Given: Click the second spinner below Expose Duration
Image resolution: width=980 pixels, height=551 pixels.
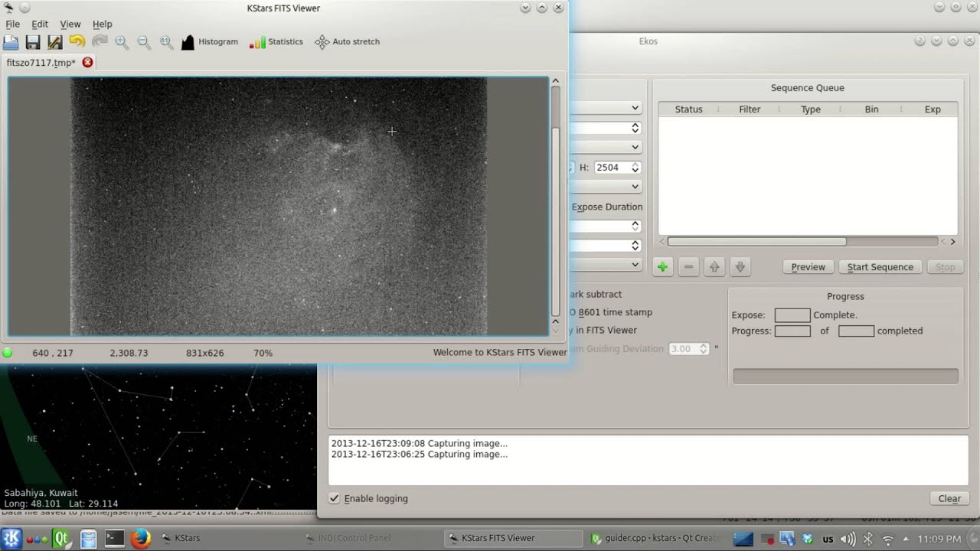Looking at the screenshot, I should (635, 246).
